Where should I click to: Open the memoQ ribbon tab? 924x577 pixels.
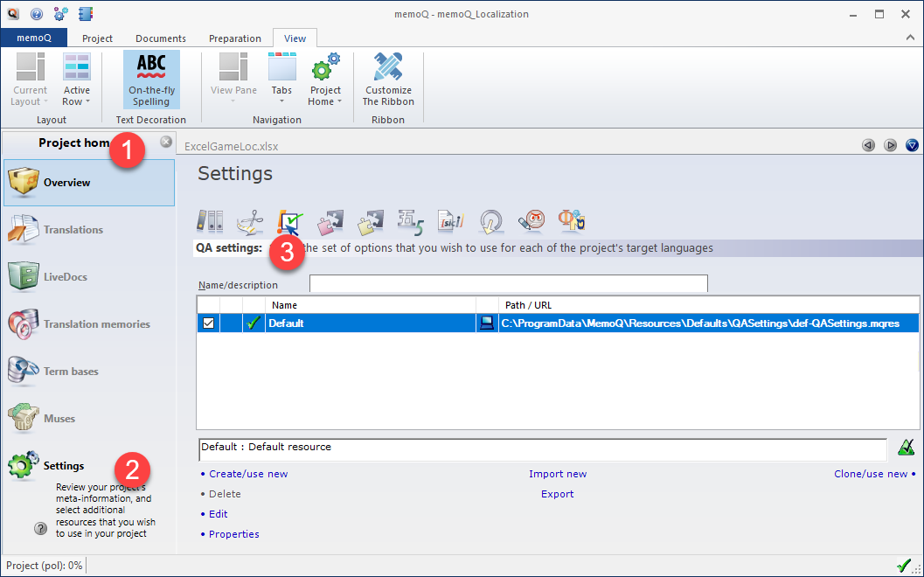pos(33,38)
